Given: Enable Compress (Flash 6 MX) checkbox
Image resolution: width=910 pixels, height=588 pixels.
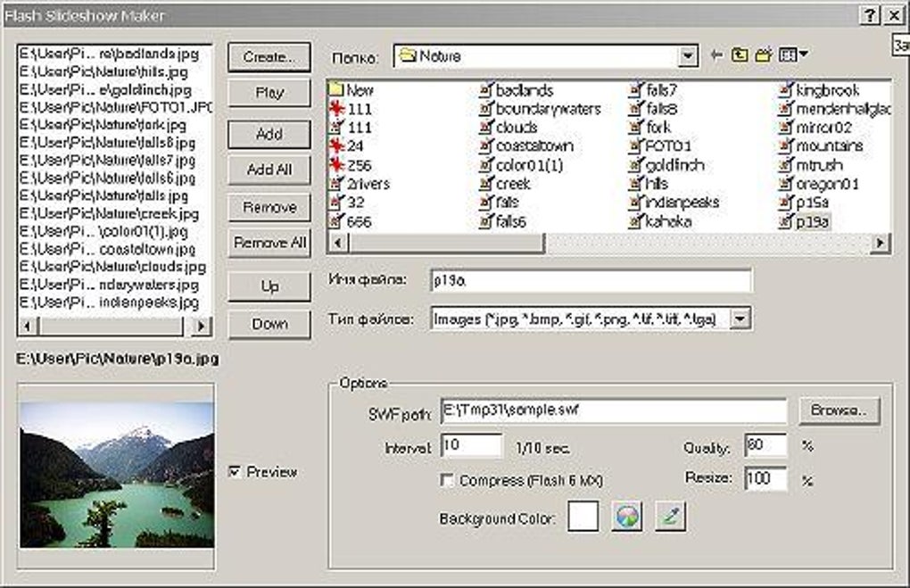Looking at the screenshot, I should click(447, 481).
